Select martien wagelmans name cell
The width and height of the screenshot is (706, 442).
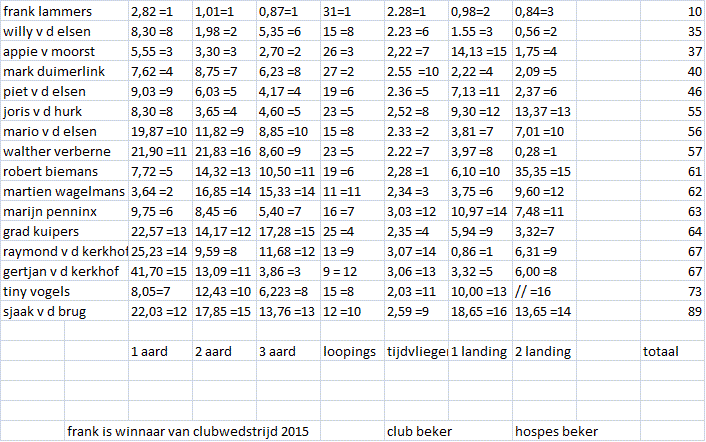pyautogui.click(x=64, y=191)
